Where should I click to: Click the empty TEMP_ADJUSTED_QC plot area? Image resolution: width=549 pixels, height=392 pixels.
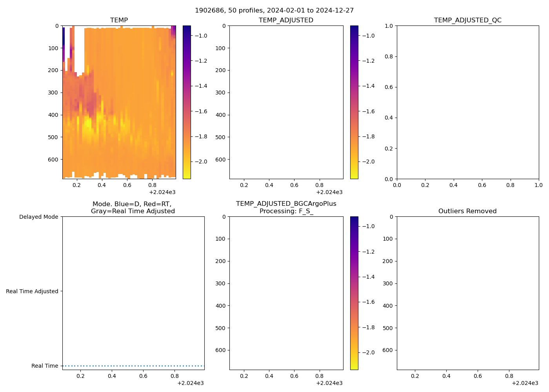click(x=467, y=102)
